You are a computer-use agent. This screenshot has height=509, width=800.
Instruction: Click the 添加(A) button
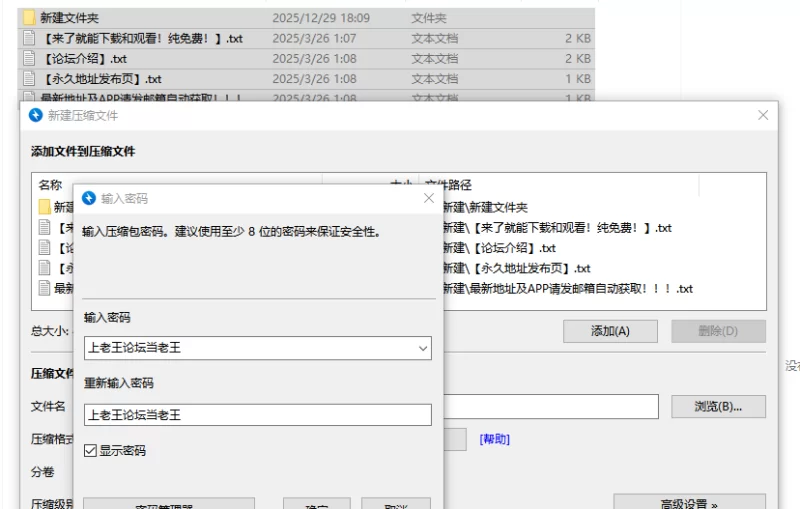tap(610, 332)
